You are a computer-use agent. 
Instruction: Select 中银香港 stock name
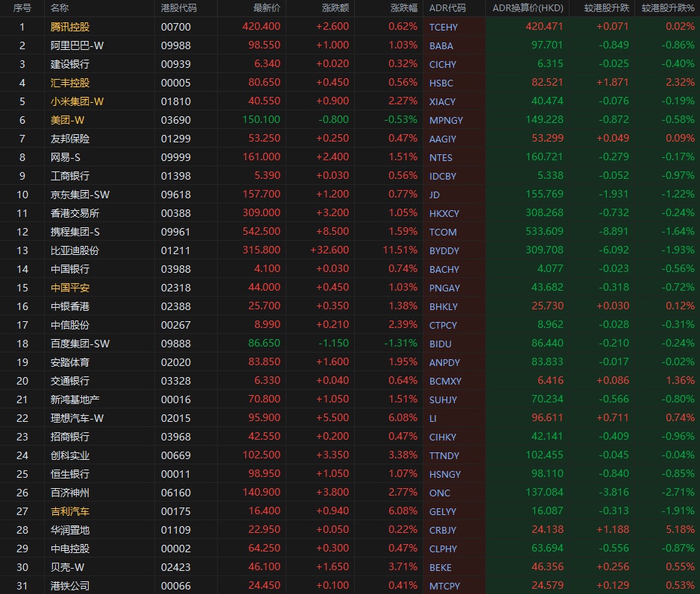point(69,306)
